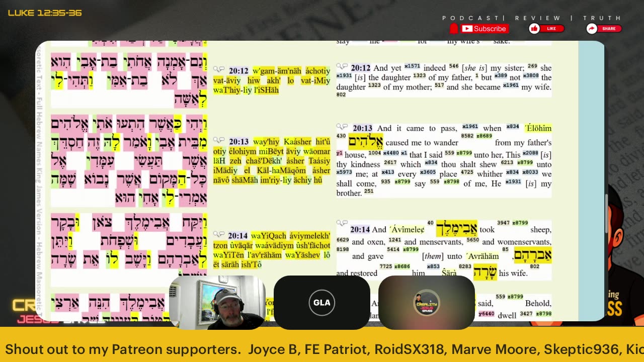This screenshot has height=362, width=644.
Task: Click verse number 20:14 in English column
Action: (x=360, y=230)
